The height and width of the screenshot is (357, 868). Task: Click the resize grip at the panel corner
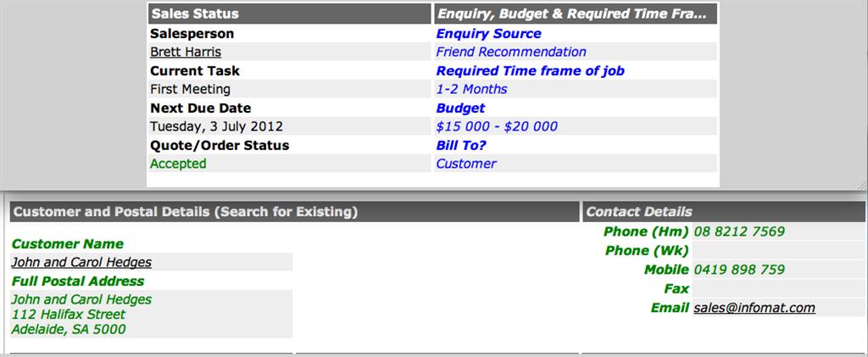pos(862,185)
